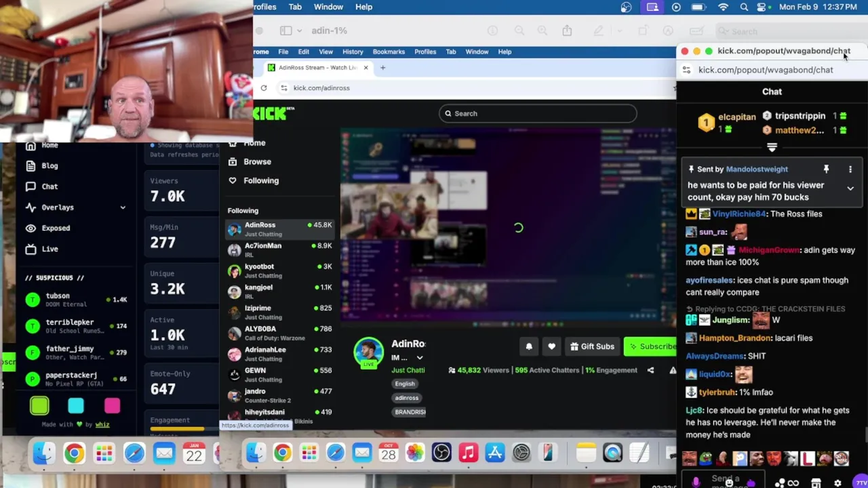
Task: Open Control Center in macOS menu bar
Action: (763, 7)
